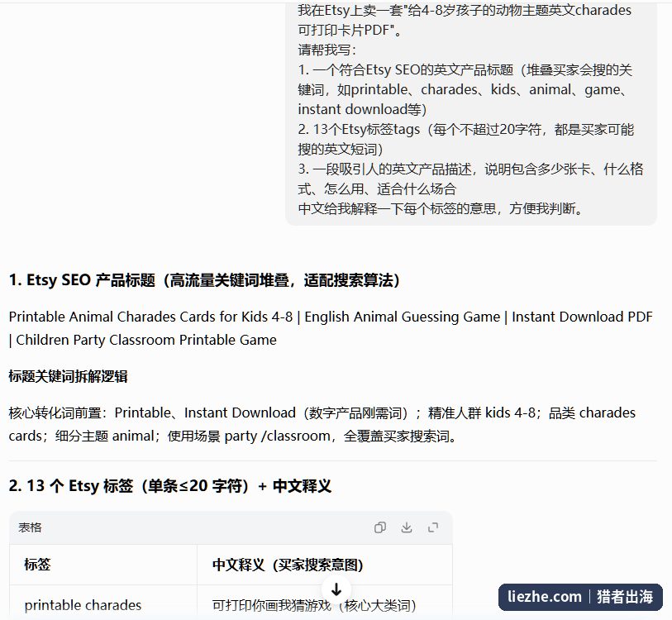
Task: Select the '表格' label on the table header
Action: click(30, 527)
